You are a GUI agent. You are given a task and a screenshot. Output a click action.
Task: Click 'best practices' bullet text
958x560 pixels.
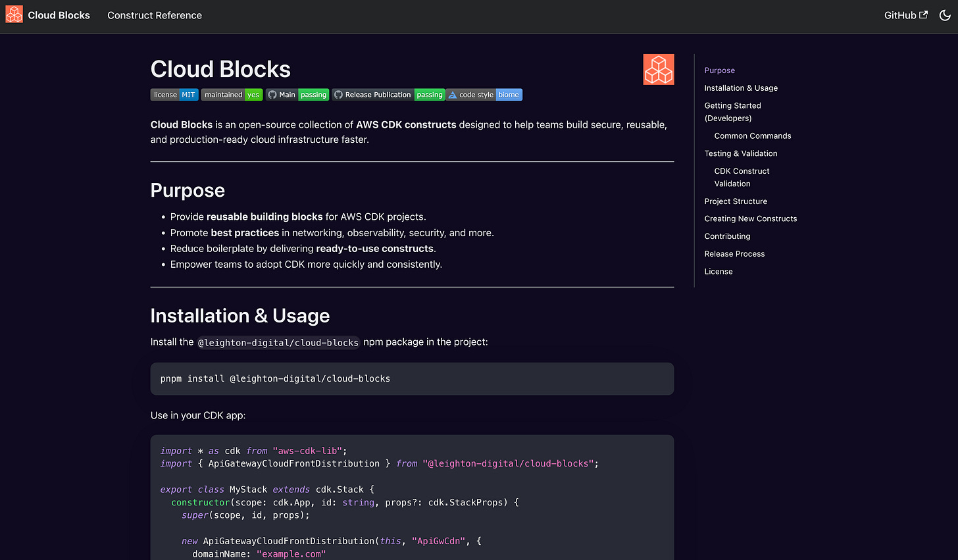(x=245, y=233)
